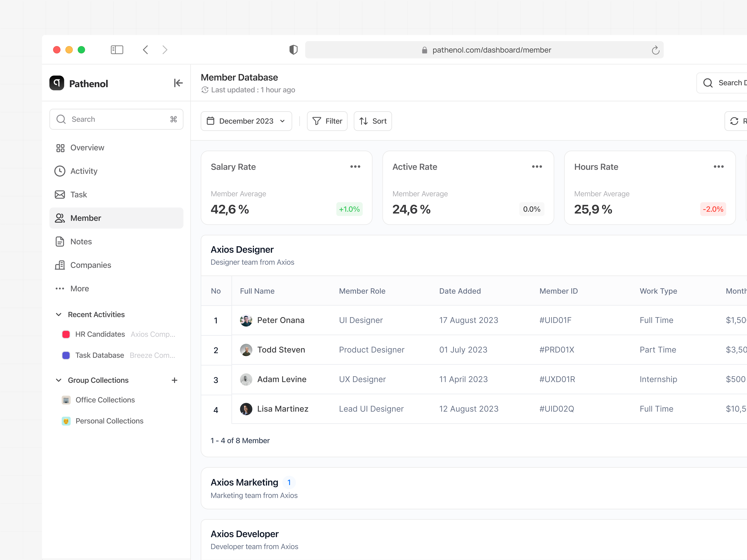Open Notes in the sidebar

tap(81, 242)
